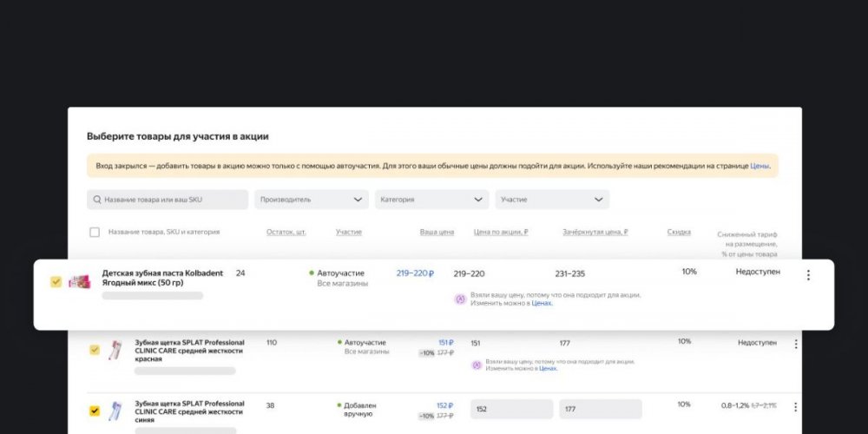Sort by Остаток, шт. column header
Screen dimensions: 868x434
pos(286,232)
